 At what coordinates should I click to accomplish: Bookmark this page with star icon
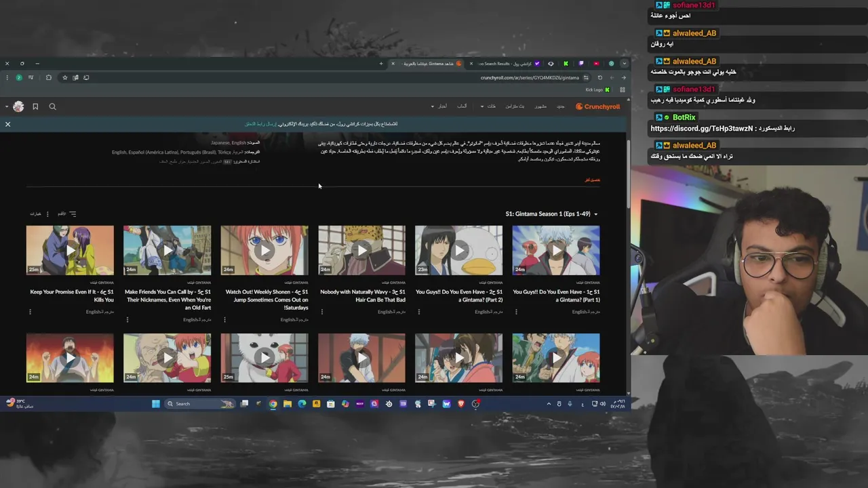pyautogui.click(x=64, y=77)
